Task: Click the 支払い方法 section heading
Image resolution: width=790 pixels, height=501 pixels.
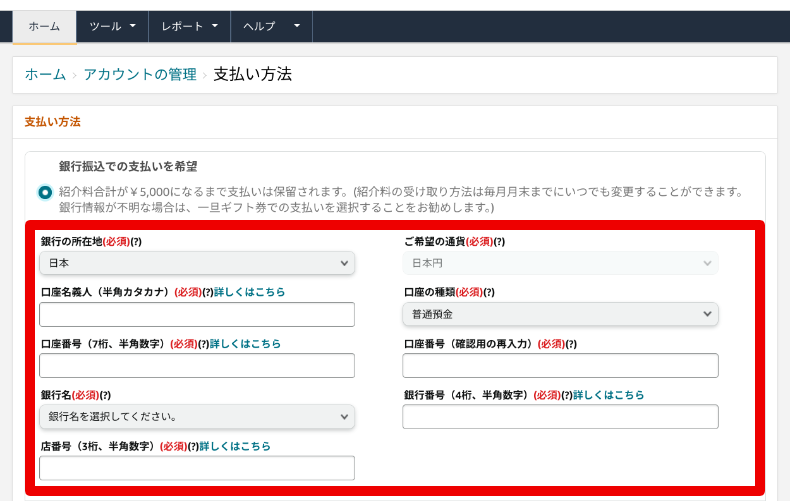Action: point(52,122)
